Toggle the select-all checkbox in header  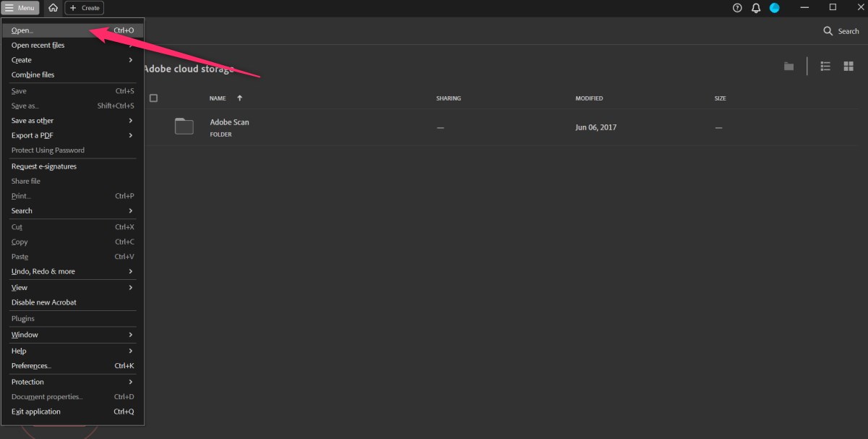coord(153,98)
